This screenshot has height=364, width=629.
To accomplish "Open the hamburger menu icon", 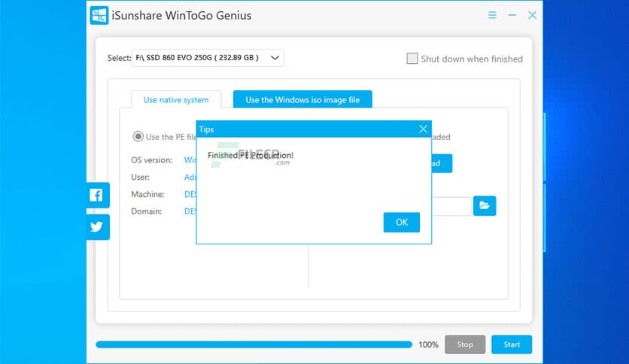I will (x=492, y=15).
